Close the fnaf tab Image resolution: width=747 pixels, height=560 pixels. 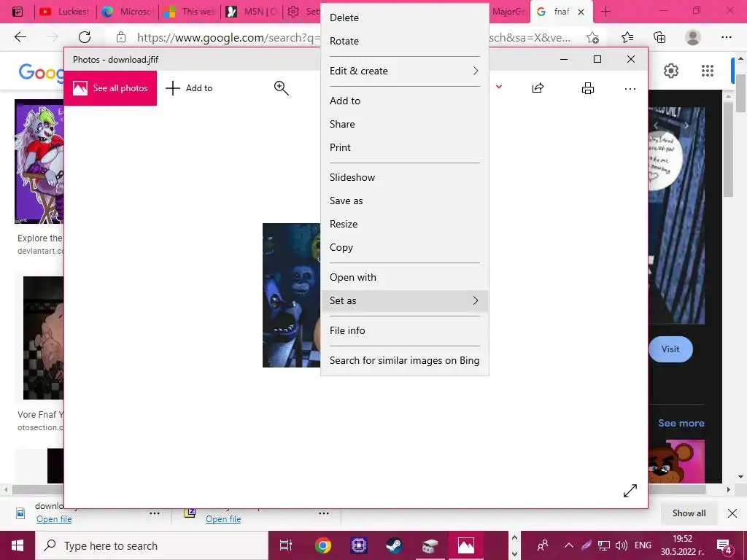point(581,12)
